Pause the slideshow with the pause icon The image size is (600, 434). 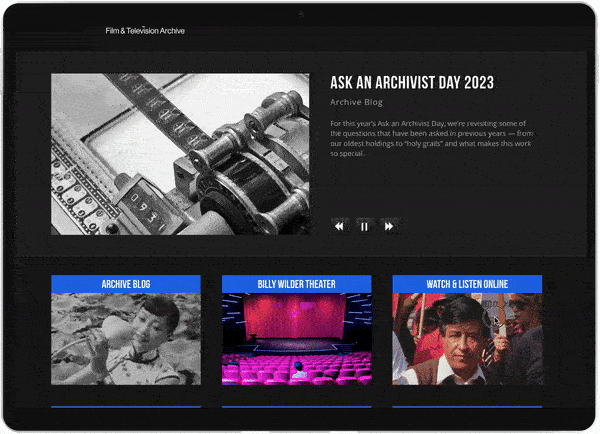click(x=364, y=227)
